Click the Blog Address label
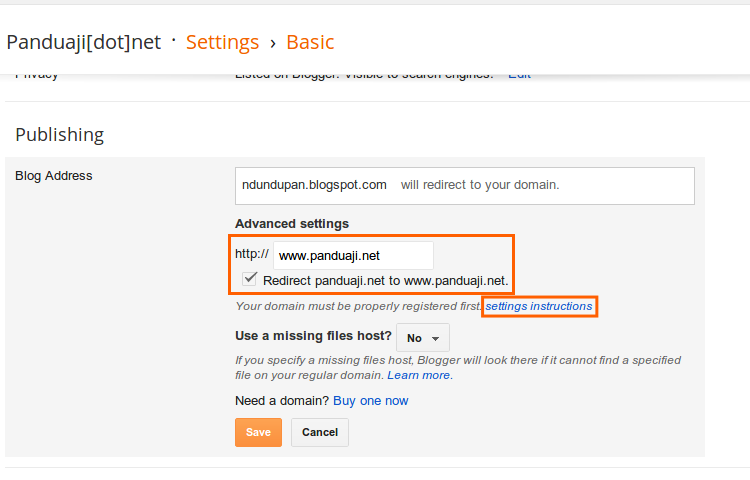The width and height of the screenshot is (750, 480). (x=54, y=175)
